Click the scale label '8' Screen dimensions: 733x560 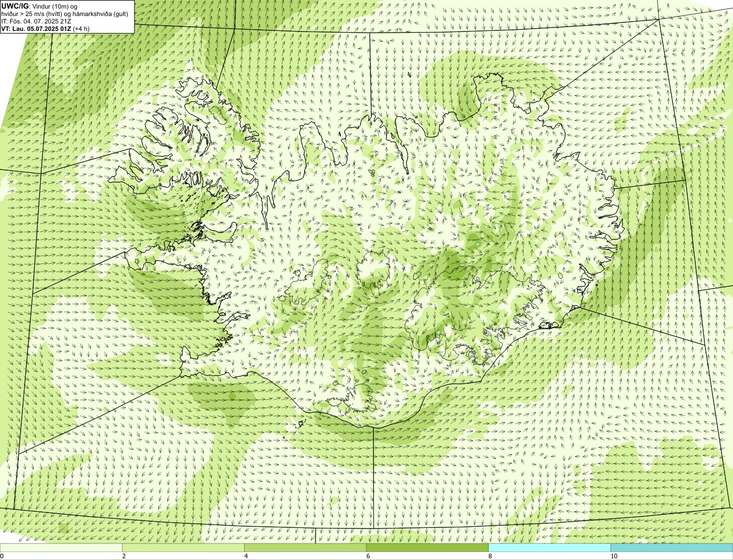click(x=490, y=556)
